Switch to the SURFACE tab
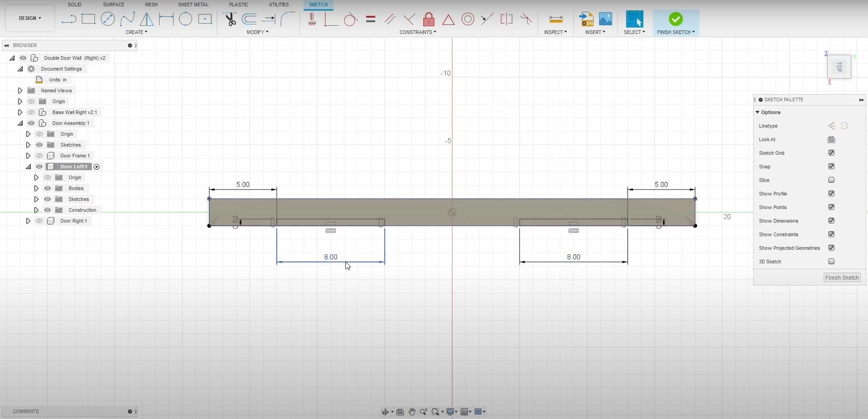The width and height of the screenshot is (868, 419). point(113,5)
